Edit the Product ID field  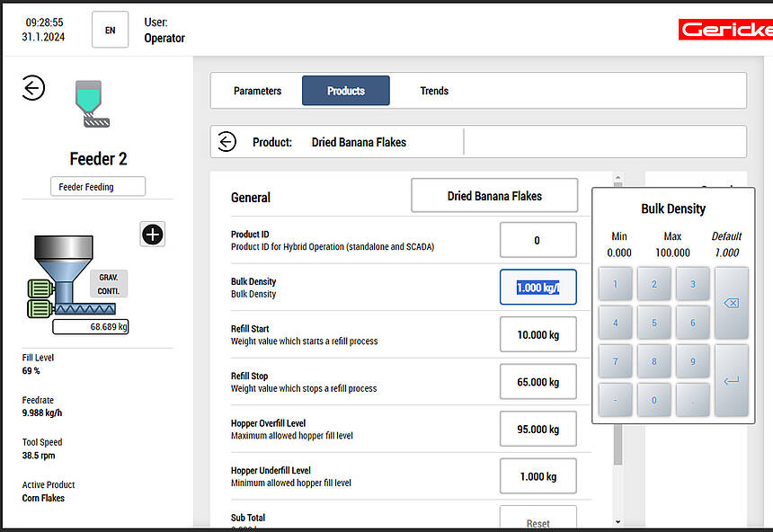[x=538, y=240]
